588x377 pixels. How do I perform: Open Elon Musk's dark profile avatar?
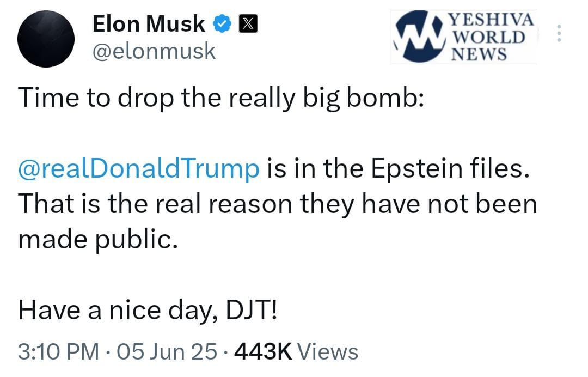click(46, 39)
